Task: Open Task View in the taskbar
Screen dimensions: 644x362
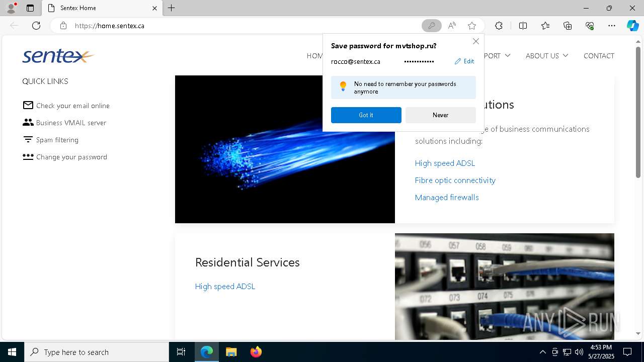Action: pyautogui.click(x=181, y=352)
